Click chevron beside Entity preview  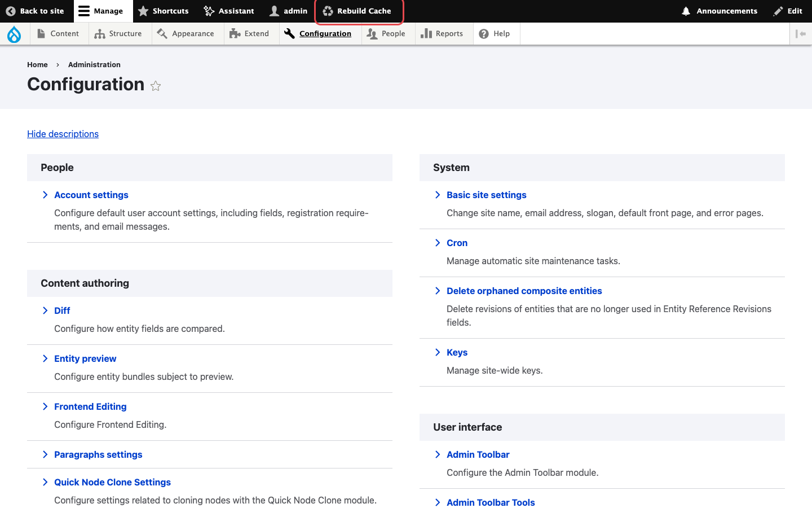(45, 358)
